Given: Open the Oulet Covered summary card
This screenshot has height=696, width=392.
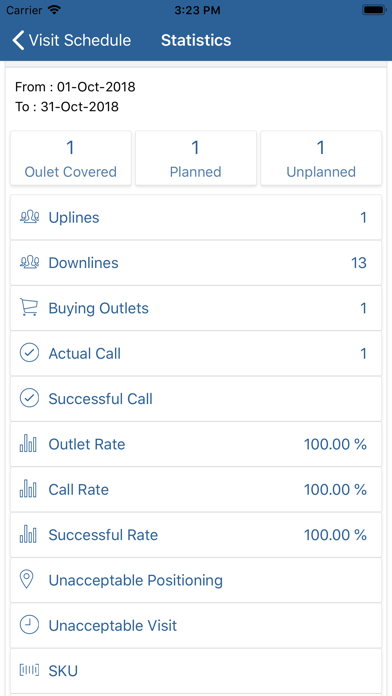Looking at the screenshot, I should [x=71, y=158].
